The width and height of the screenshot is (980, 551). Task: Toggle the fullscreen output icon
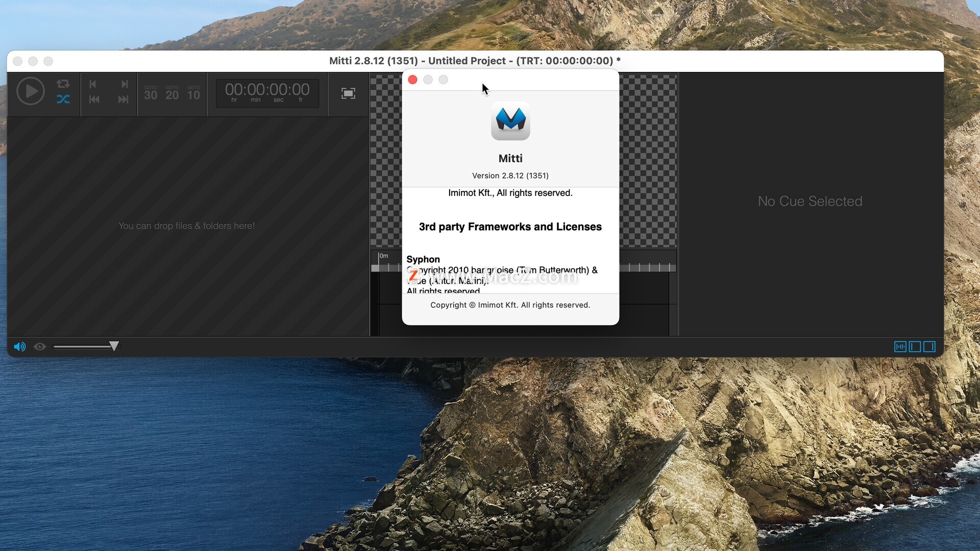(348, 93)
